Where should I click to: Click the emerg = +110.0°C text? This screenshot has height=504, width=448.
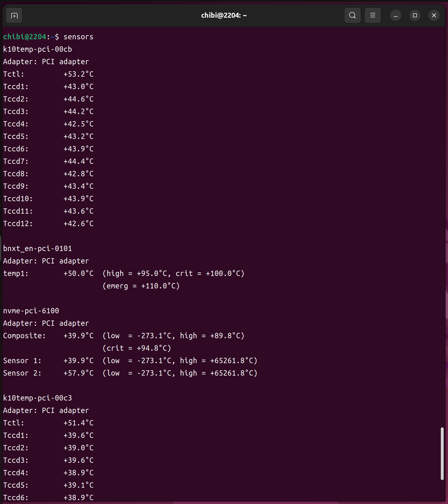pos(141,286)
